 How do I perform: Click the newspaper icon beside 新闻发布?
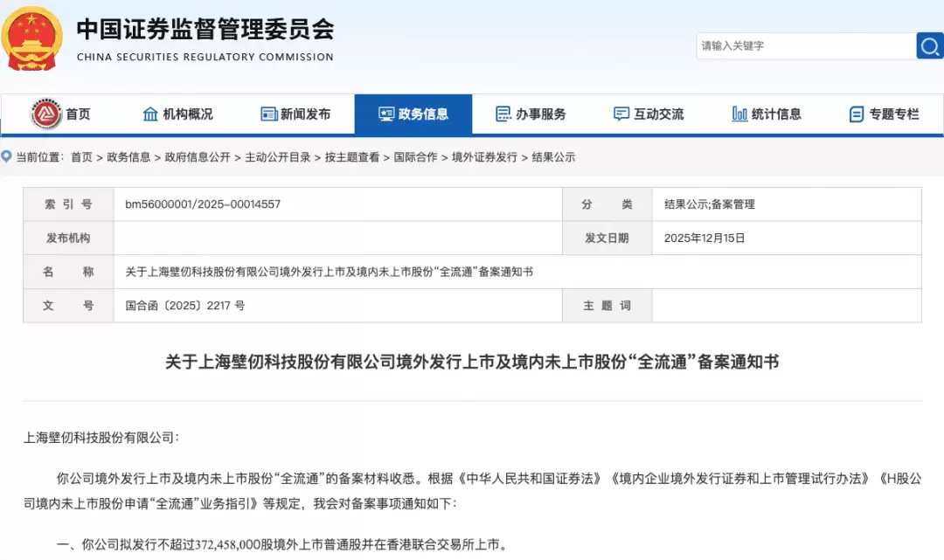tap(268, 114)
